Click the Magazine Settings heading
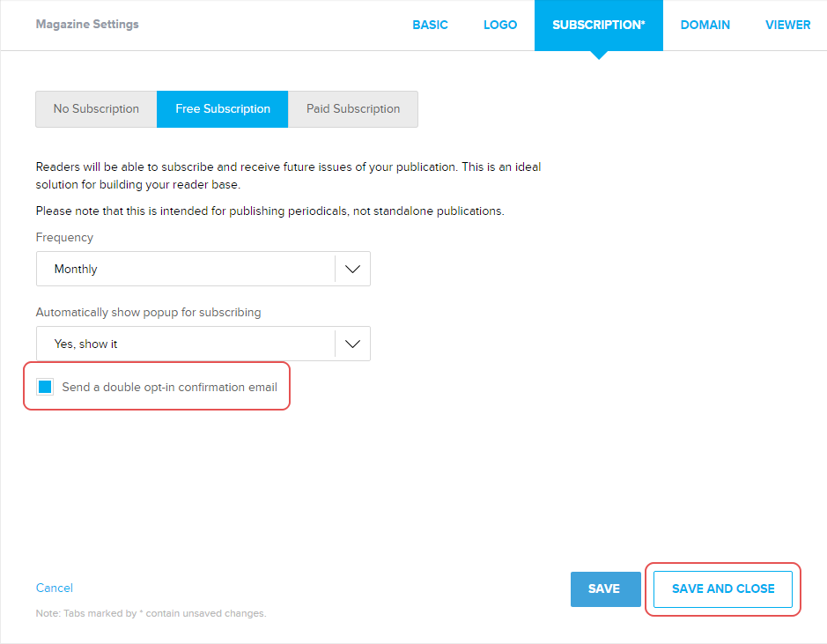The image size is (827, 644). click(x=87, y=24)
